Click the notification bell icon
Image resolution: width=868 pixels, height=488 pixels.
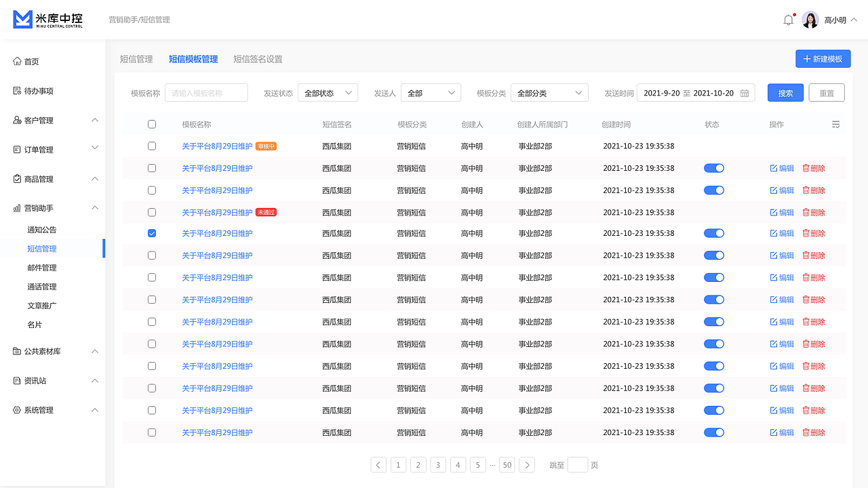click(x=788, y=20)
